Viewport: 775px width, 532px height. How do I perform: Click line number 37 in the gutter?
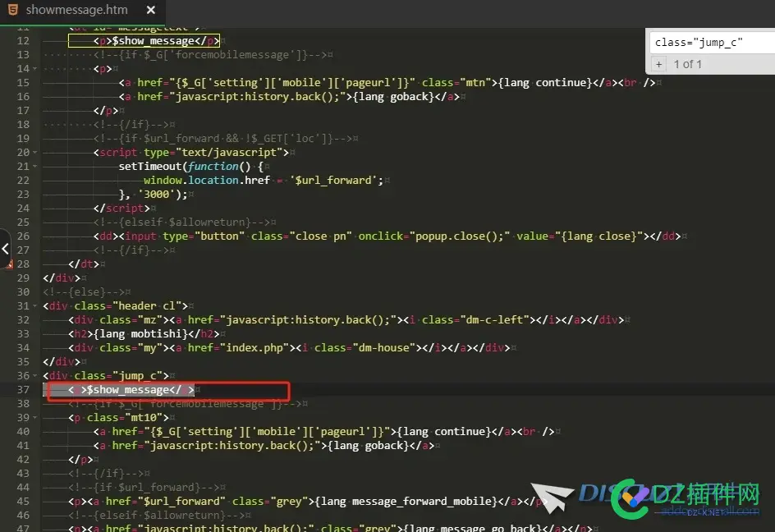pyautogui.click(x=22, y=390)
